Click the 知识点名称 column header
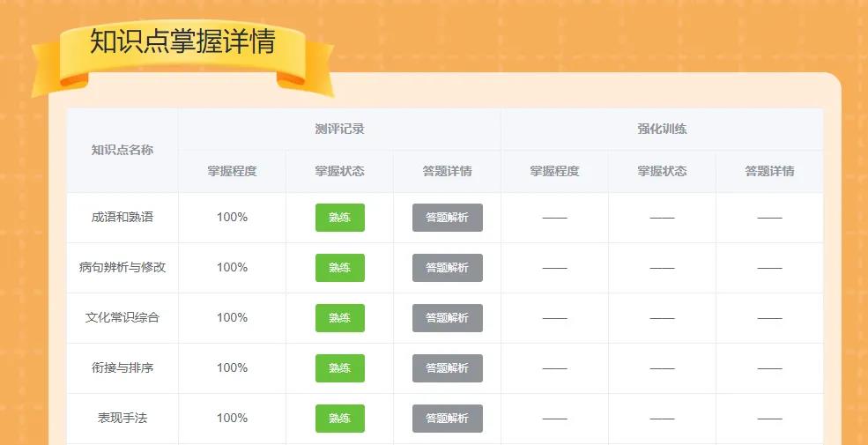This screenshot has width=868, height=445. pyautogui.click(x=122, y=150)
